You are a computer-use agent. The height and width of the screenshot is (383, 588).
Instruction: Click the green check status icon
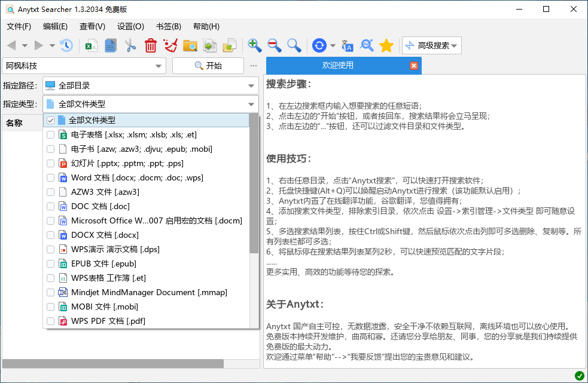(580, 375)
